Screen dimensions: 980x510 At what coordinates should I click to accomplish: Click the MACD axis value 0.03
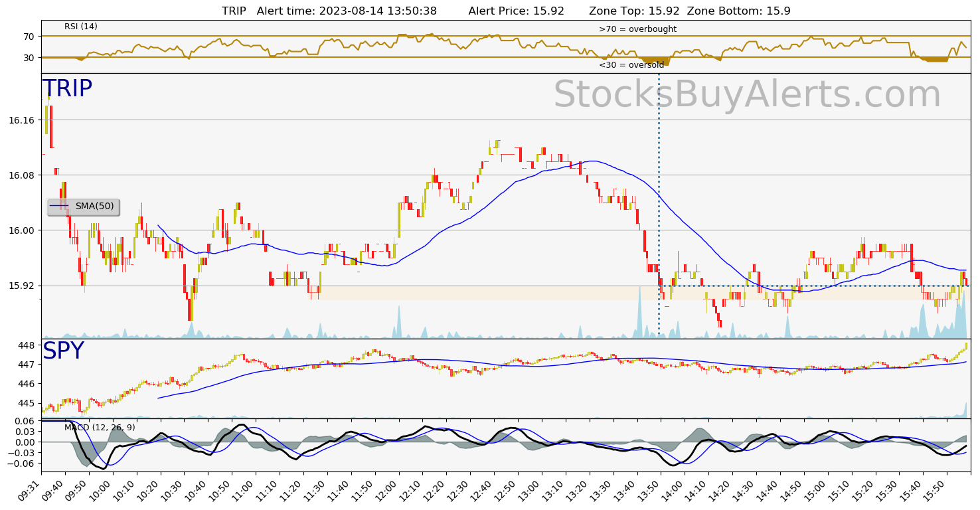(x=25, y=432)
